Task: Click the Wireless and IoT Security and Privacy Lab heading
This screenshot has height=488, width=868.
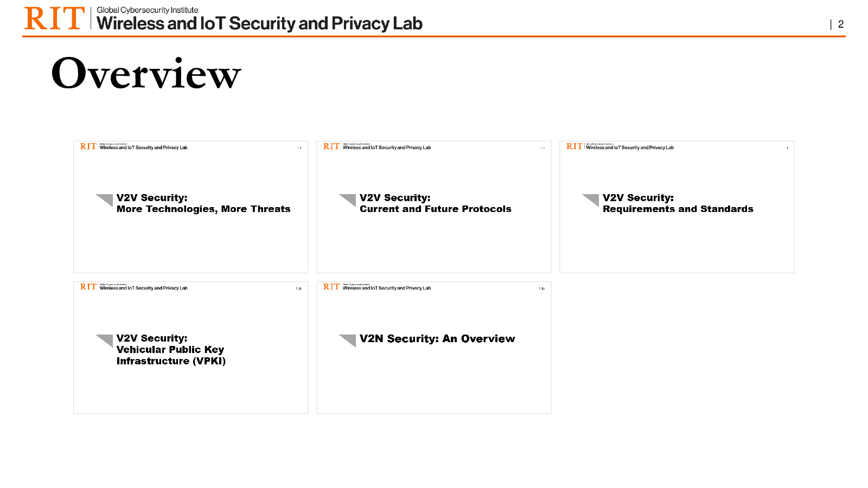Action: [x=259, y=23]
